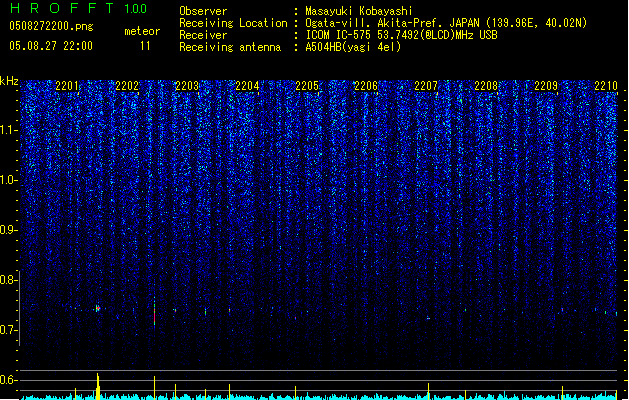Select the filename 0508272200.png
This screenshot has width=629, height=400.
coord(51,26)
